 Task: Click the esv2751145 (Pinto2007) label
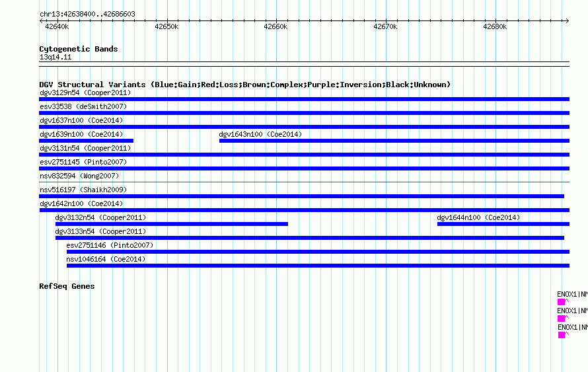(83, 162)
